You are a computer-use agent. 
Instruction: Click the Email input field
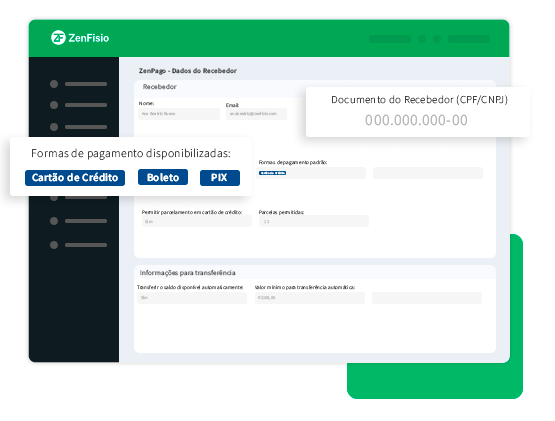pos(256,114)
